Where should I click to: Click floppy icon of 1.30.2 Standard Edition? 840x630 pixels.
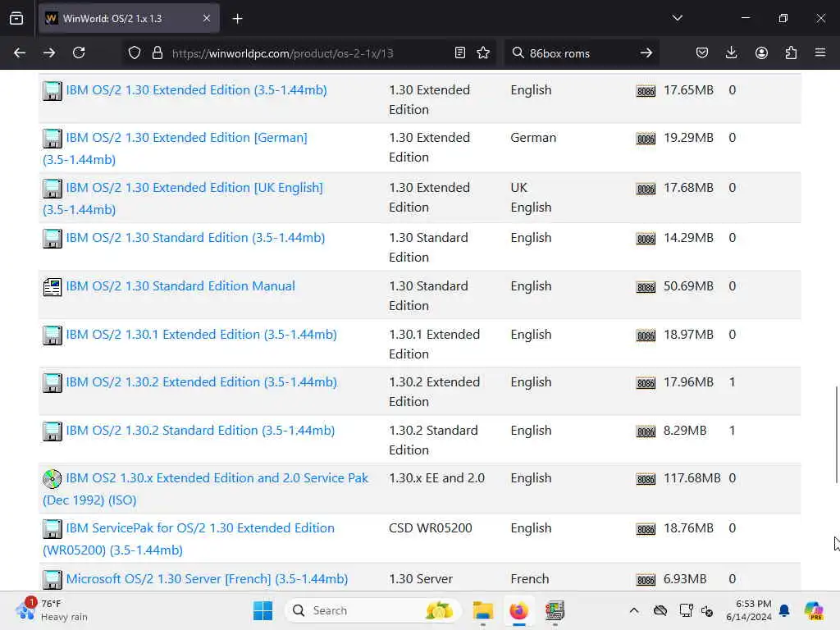point(52,431)
